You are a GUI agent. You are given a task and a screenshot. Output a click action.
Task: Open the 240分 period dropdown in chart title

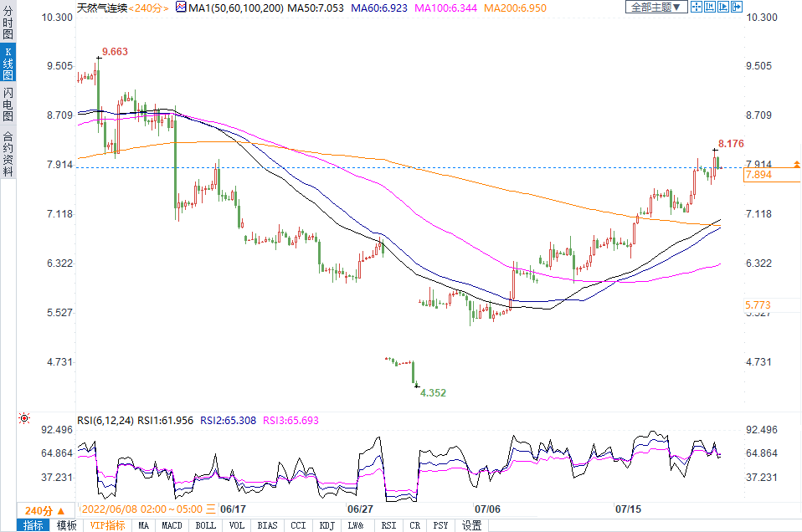[x=151, y=8]
